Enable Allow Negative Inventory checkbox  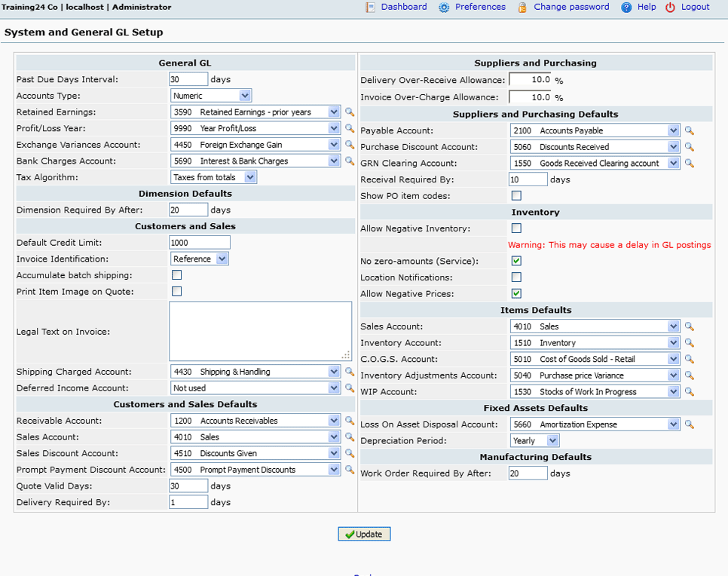point(516,228)
